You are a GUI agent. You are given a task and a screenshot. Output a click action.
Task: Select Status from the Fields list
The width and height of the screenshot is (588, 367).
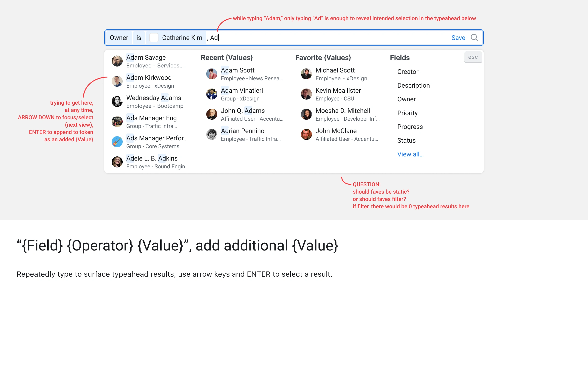point(406,141)
